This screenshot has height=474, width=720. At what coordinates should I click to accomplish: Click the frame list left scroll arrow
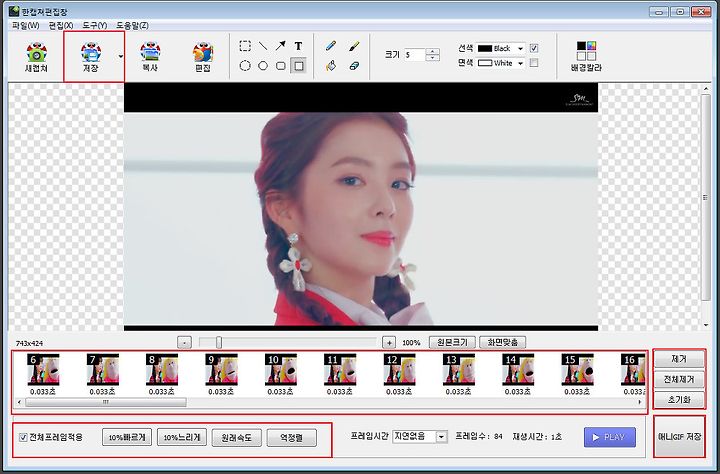[19, 402]
